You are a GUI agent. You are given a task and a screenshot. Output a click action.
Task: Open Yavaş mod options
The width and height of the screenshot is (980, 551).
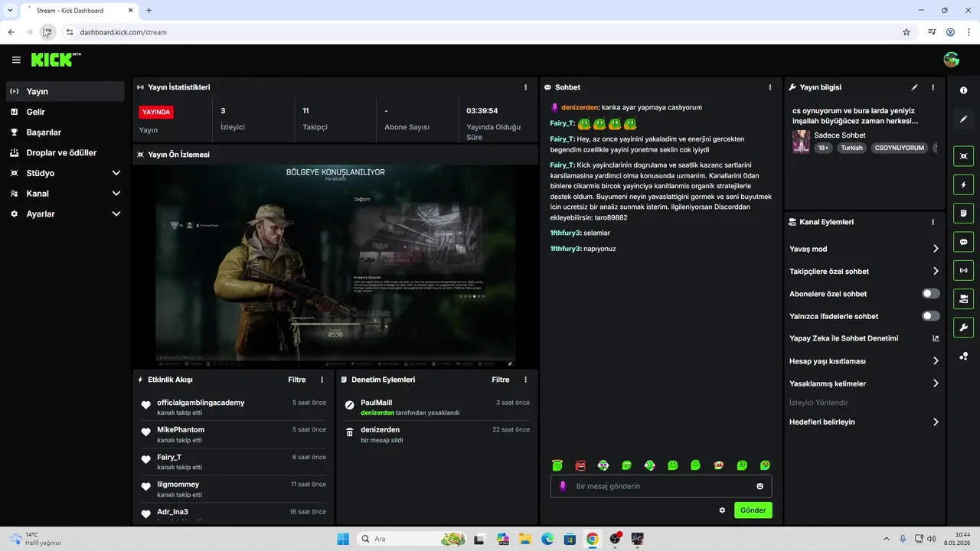click(x=864, y=249)
